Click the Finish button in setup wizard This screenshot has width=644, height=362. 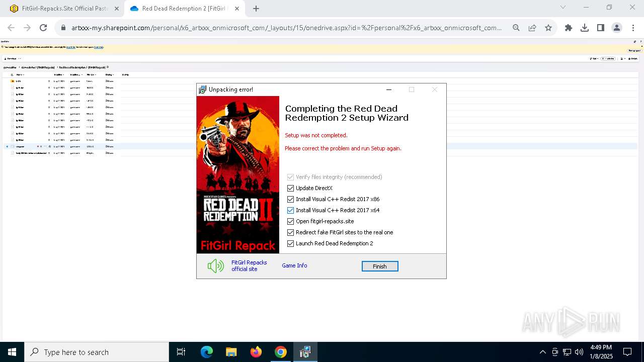click(x=380, y=266)
